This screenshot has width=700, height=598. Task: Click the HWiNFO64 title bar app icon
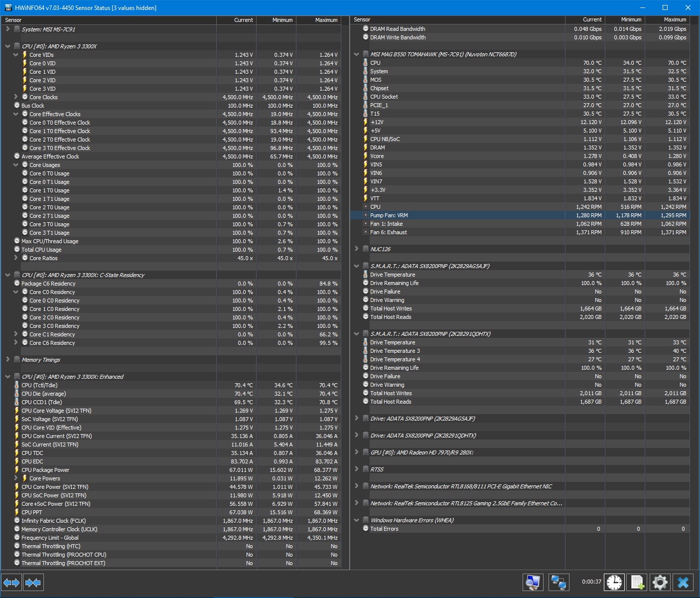click(x=8, y=7)
